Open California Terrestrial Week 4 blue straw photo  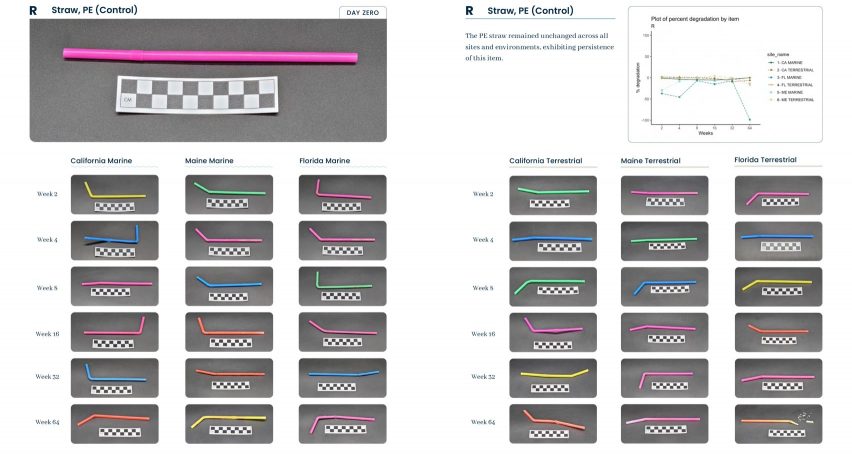(553, 241)
